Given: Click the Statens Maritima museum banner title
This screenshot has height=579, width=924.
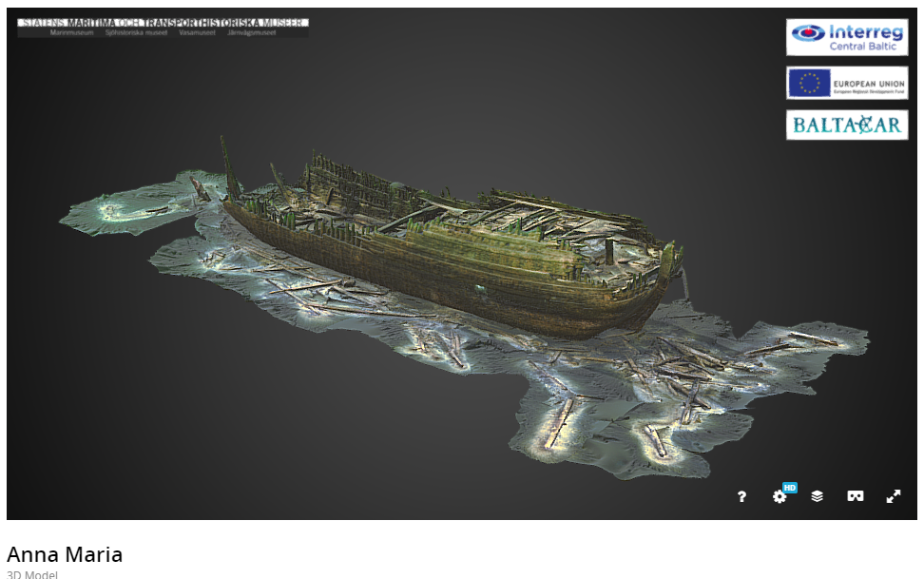Looking at the screenshot, I should (x=163, y=22).
